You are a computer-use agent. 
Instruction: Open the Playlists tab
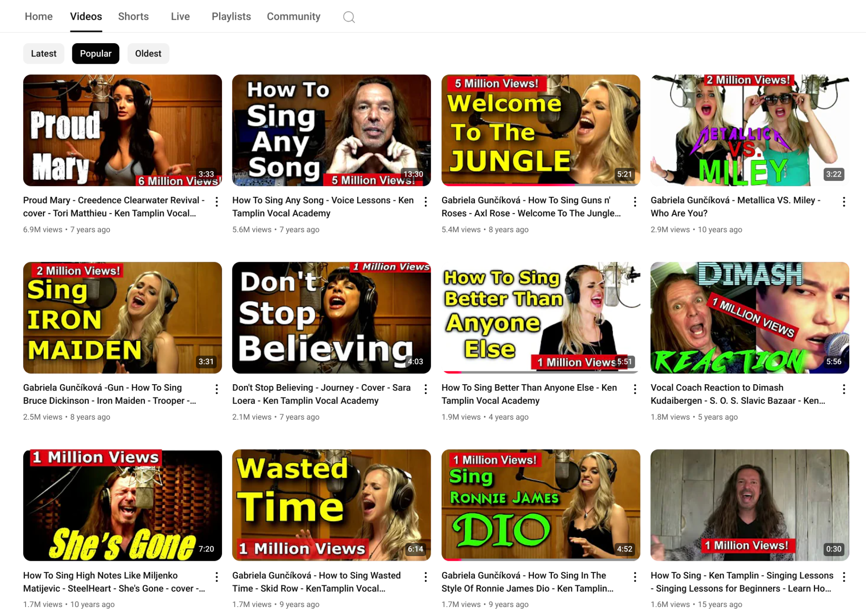tap(231, 17)
